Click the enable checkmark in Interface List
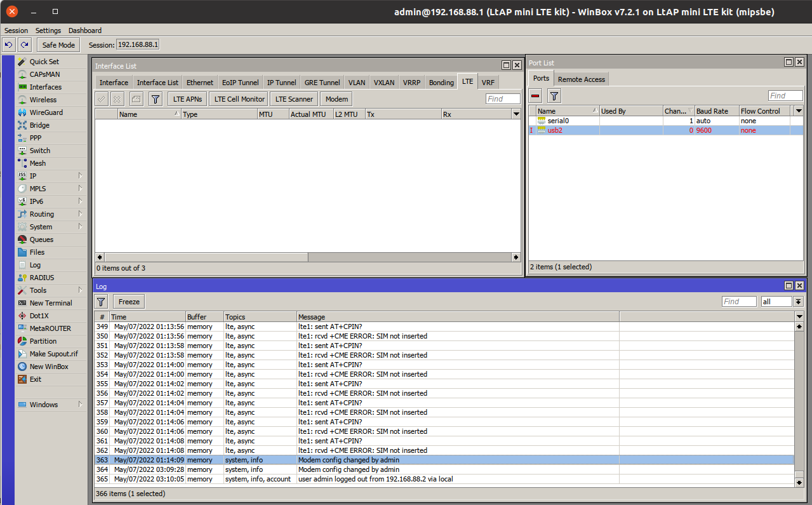812x505 pixels. coord(102,99)
